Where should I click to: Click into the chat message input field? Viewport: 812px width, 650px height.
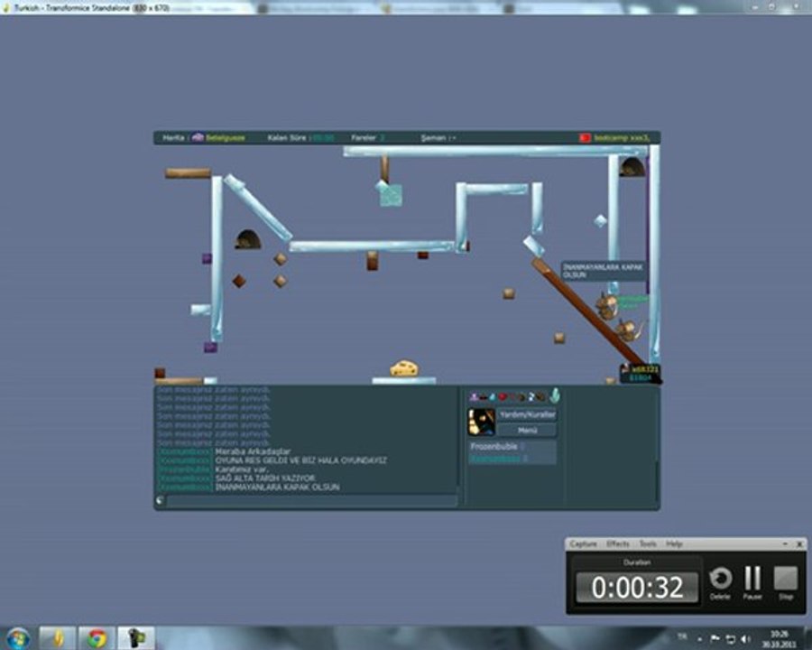tap(312, 500)
